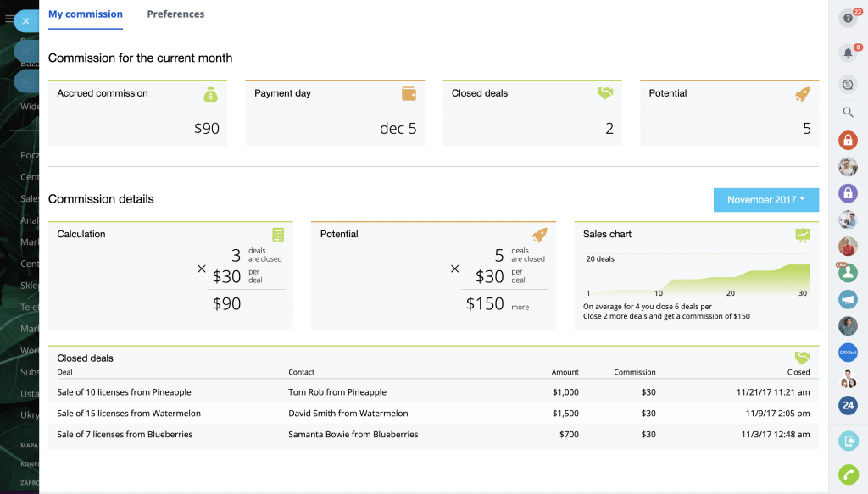This screenshot has width=868, height=494.
Task: Click the money bag Accrued commission icon
Action: pos(211,94)
